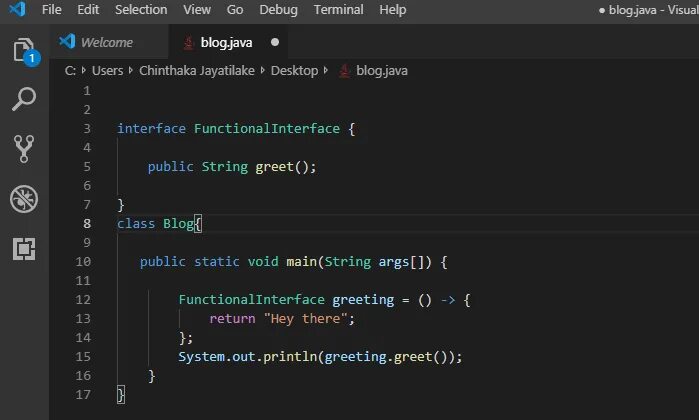Viewport: 699px width, 420px height.
Task: Open the Go menu
Action: (x=235, y=9)
